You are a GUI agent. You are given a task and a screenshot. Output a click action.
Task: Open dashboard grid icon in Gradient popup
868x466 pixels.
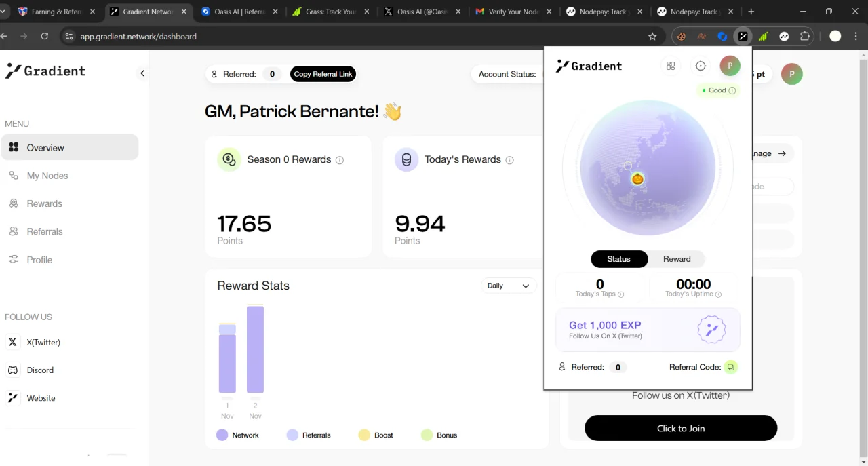pyautogui.click(x=671, y=66)
